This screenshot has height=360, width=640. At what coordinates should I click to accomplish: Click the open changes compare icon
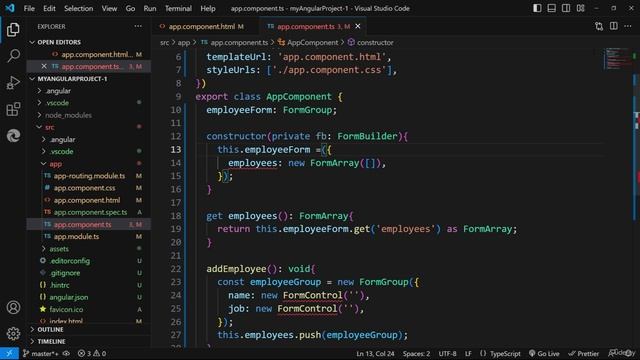599,27
